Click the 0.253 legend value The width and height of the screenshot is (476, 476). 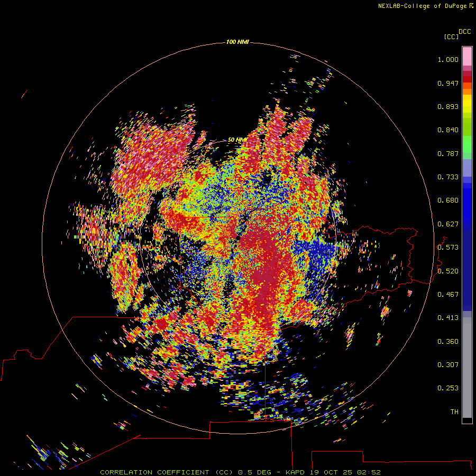448,388
